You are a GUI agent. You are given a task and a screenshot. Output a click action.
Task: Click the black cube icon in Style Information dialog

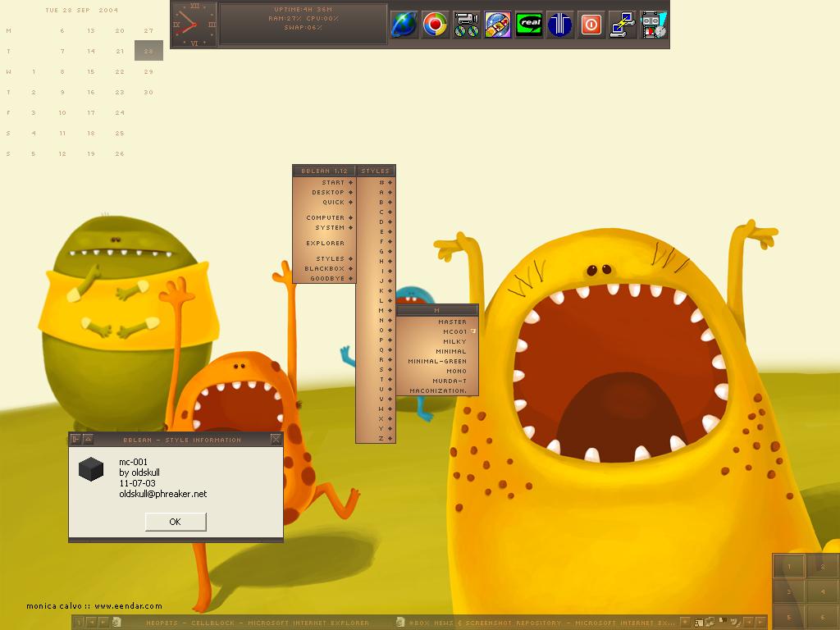[91, 469]
